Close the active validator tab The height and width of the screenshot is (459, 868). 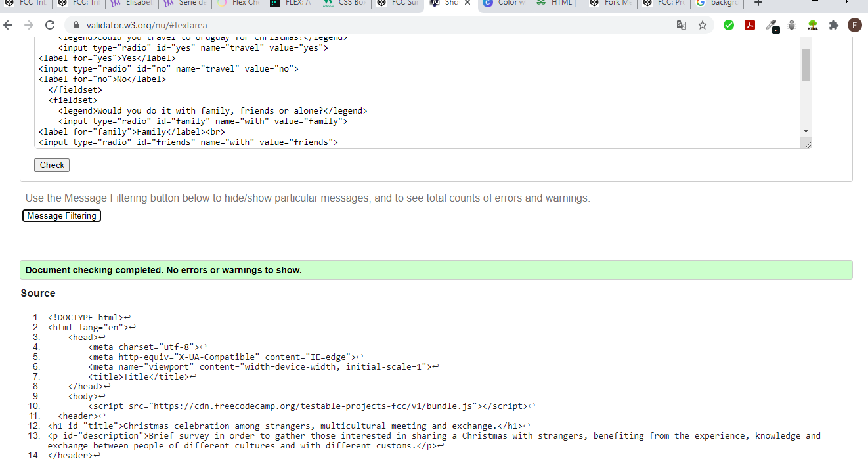coord(467,3)
